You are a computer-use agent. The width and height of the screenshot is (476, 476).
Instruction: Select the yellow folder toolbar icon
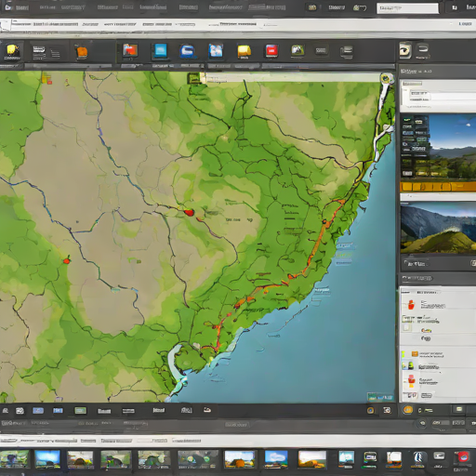click(244, 51)
